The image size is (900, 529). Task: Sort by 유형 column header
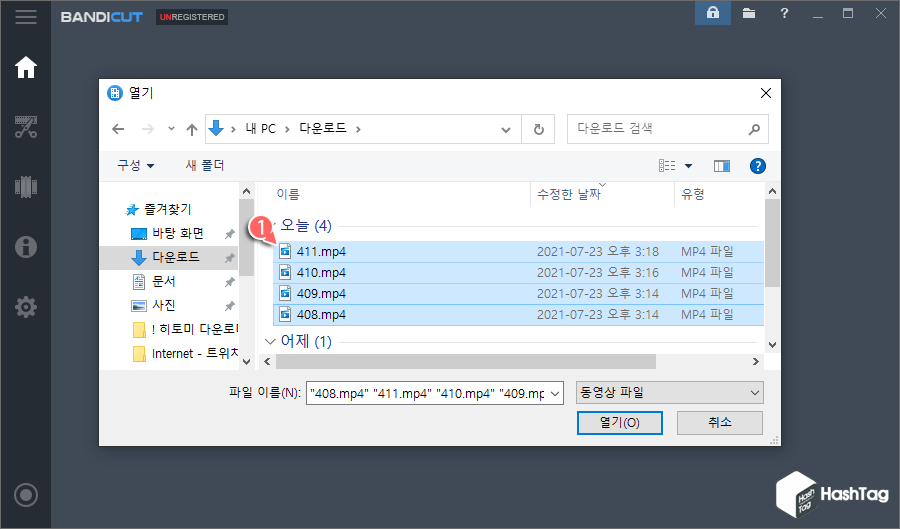pos(692,195)
